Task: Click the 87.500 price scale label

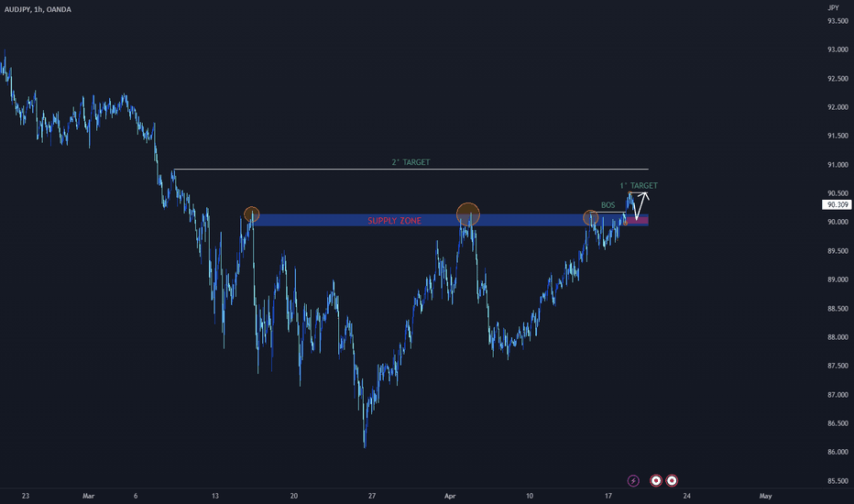Action: pyautogui.click(x=838, y=366)
